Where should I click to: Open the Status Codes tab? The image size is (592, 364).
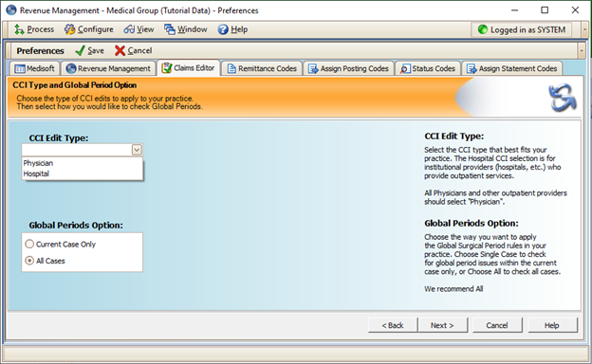[428, 68]
